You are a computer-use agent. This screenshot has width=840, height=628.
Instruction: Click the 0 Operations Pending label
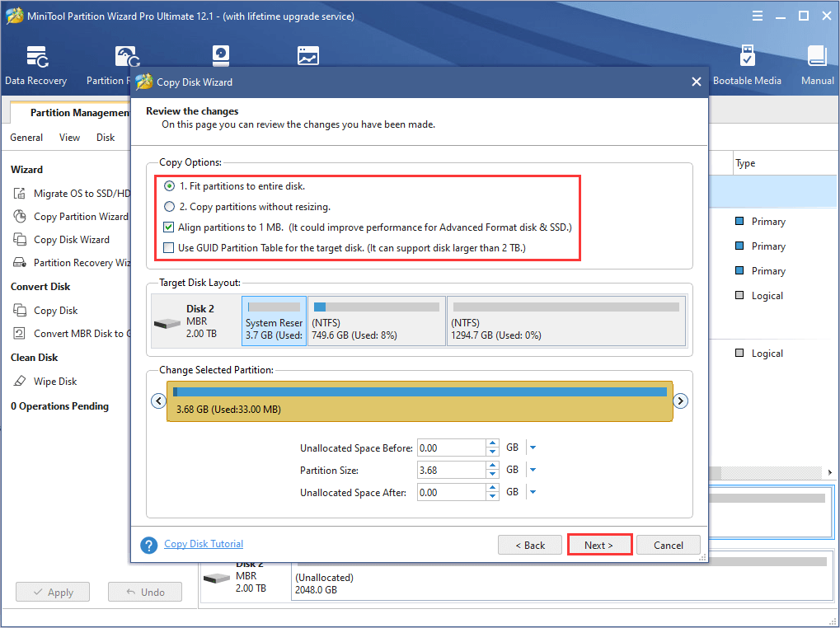coord(59,406)
